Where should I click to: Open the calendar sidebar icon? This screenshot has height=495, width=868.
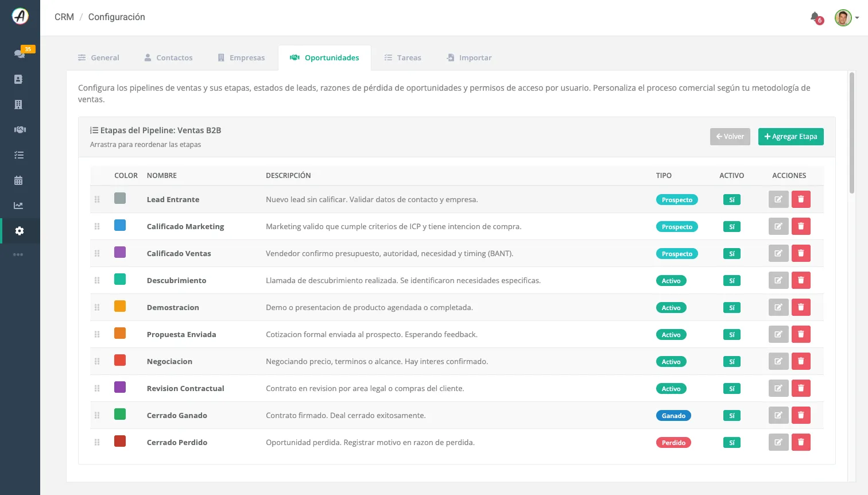[18, 180]
